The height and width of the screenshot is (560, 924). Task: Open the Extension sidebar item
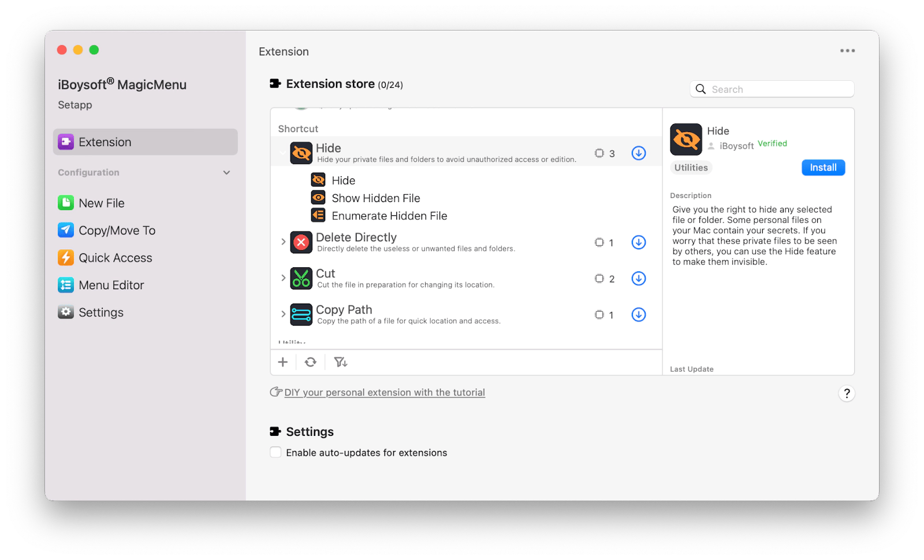click(x=145, y=142)
